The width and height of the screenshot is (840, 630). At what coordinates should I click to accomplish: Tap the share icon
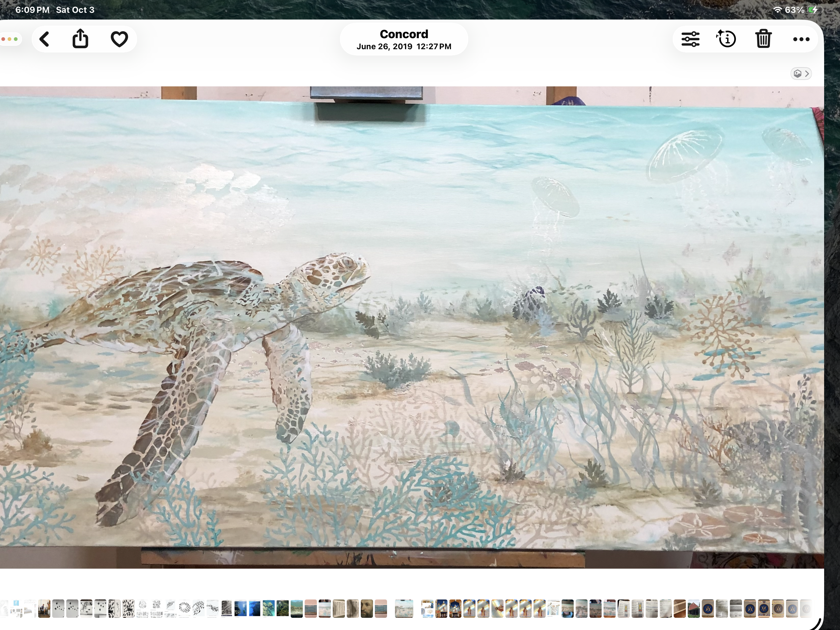click(x=80, y=38)
